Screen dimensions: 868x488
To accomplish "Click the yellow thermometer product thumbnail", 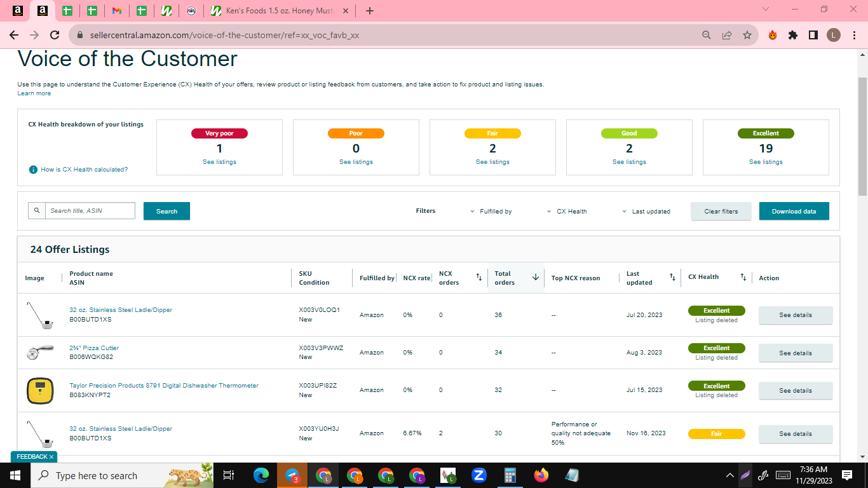I will (39, 391).
